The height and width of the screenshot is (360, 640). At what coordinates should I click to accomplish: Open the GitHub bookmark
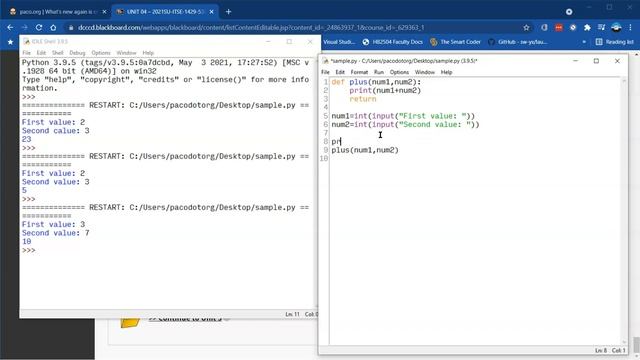518,42
